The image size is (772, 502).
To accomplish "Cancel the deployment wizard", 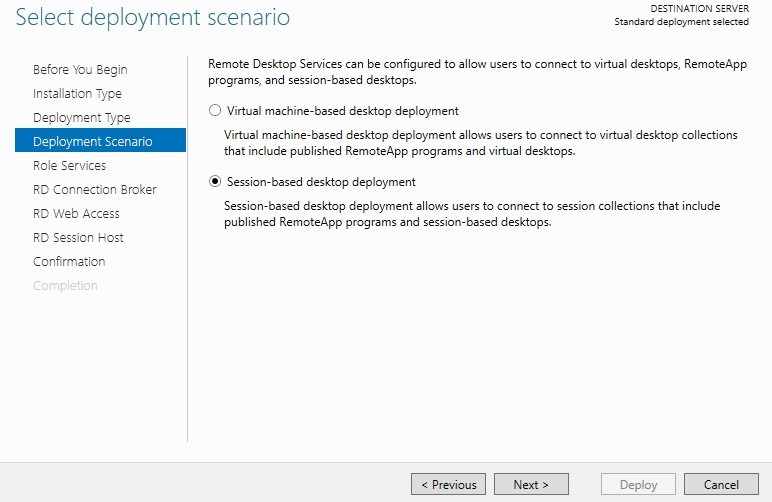I will coord(721,484).
